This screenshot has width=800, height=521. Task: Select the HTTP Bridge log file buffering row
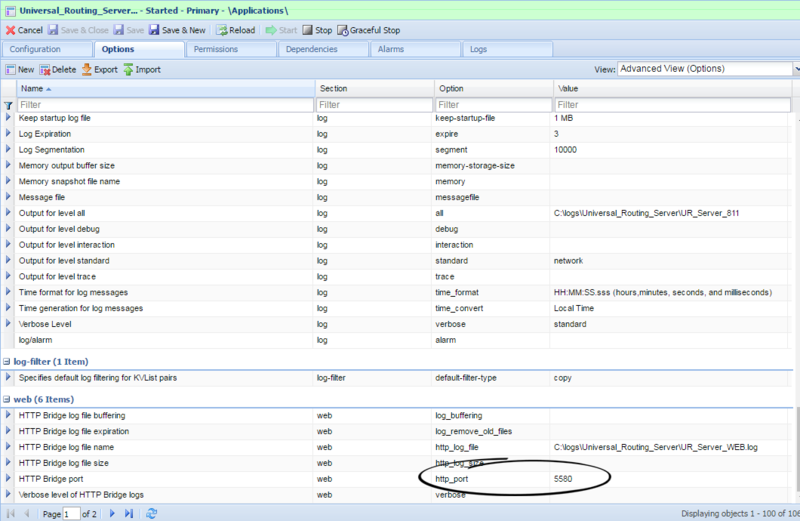(x=397, y=415)
